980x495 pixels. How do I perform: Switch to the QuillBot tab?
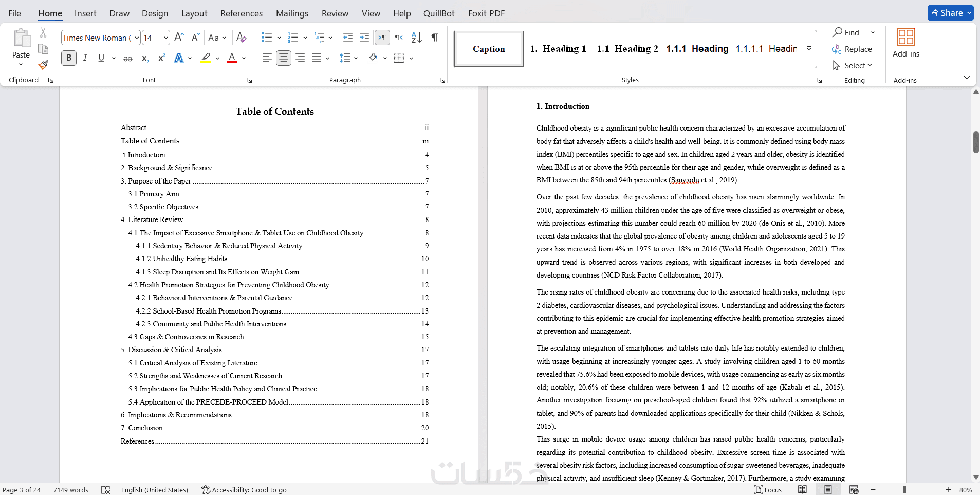coord(439,13)
